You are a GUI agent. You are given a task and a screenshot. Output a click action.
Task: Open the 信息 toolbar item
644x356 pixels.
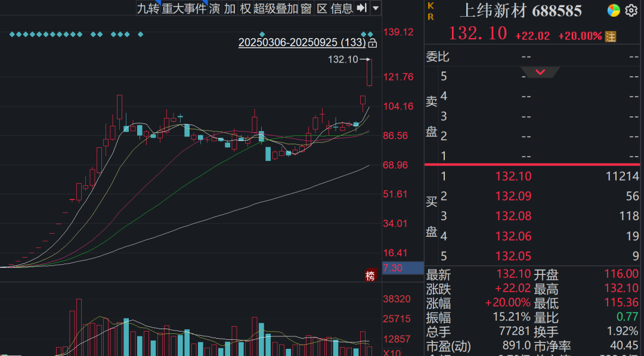(342, 8)
